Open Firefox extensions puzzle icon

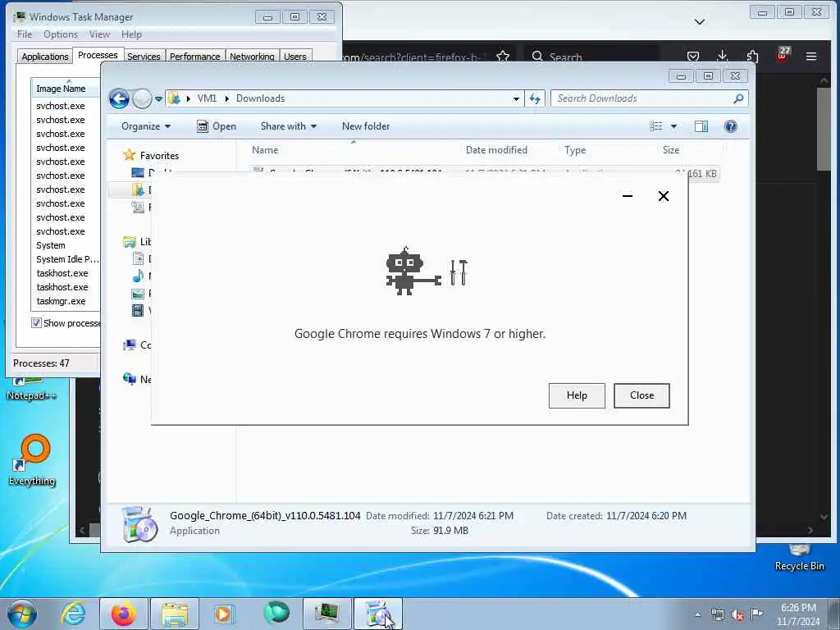point(752,56)
